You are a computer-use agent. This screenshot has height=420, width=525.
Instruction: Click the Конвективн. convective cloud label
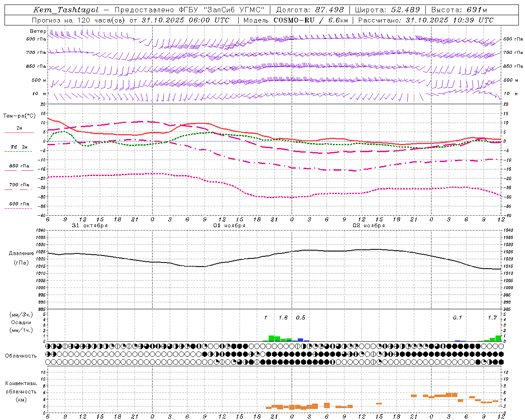(21, 383)
